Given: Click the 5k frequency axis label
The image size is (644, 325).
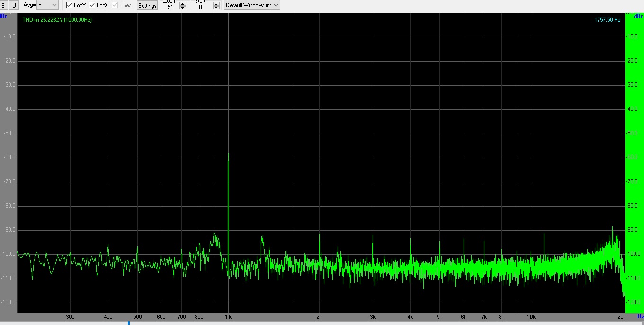Looking at the screenshot, I should (x=439, y=317).
